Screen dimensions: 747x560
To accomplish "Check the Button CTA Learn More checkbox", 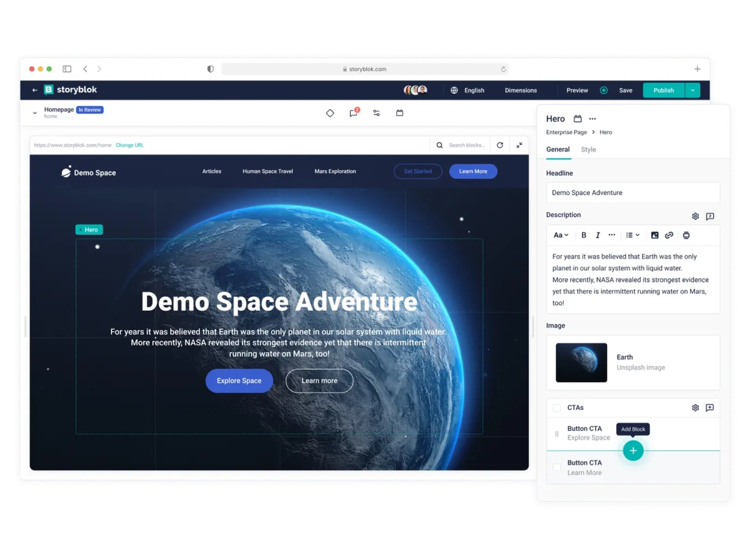I will click(x=557, y=467).
